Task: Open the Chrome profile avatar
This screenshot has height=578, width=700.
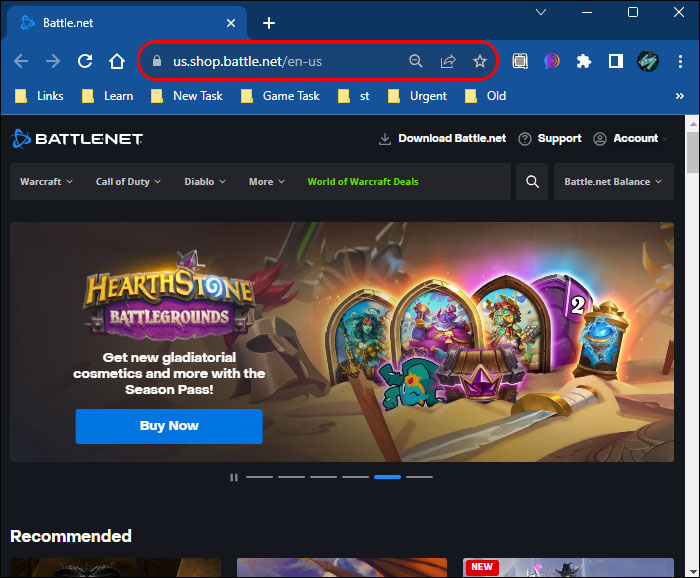Action: pos(648,61)
